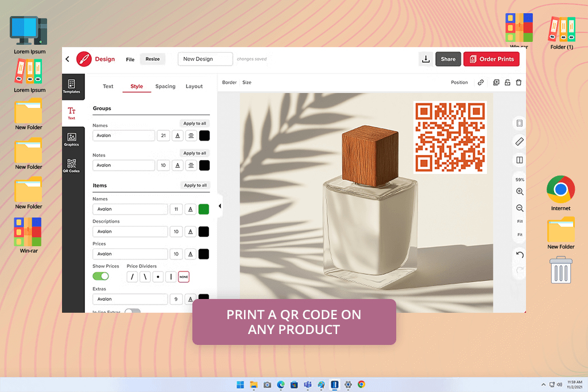
Task: Open the Extras font dropdown
Action: 130,299
